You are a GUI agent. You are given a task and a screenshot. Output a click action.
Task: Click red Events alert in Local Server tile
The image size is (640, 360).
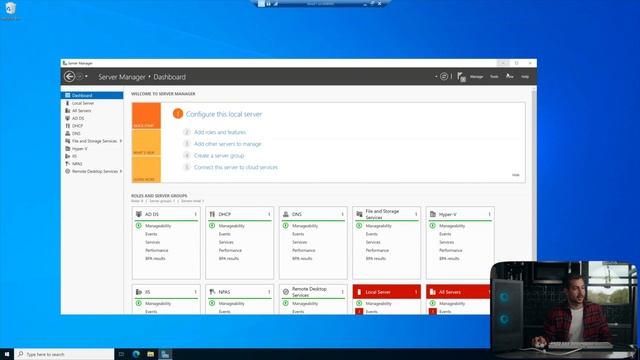click(359, 311)
